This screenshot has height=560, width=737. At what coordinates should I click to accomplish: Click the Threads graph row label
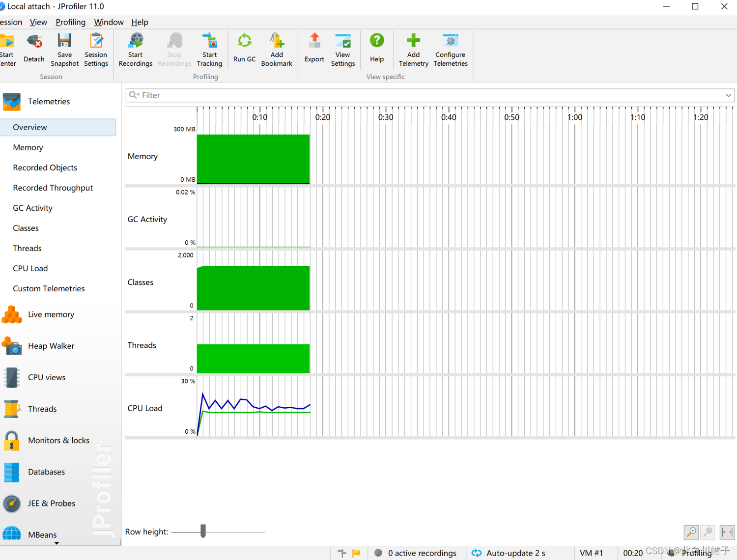142,345
